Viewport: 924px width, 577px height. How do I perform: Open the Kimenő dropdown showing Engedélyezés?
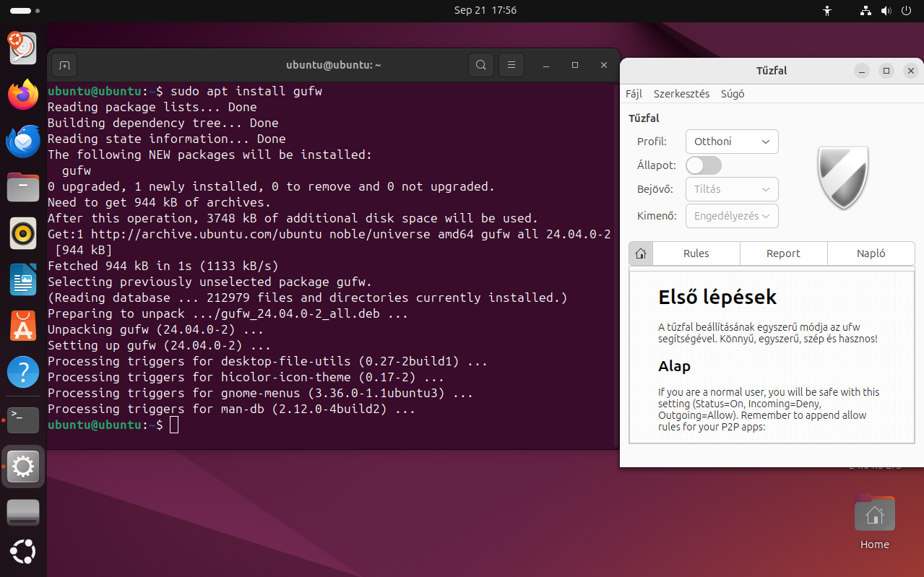[x=731, y=216]
